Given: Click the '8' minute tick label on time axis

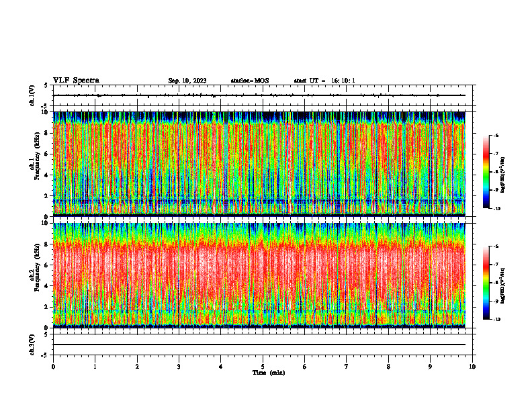Looking at the screenshot, I should click(388, 367).
